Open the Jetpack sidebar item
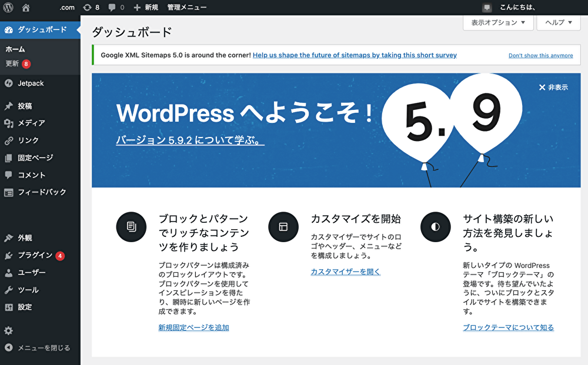This screenshot has height=365, width=588. click(31, 83)
